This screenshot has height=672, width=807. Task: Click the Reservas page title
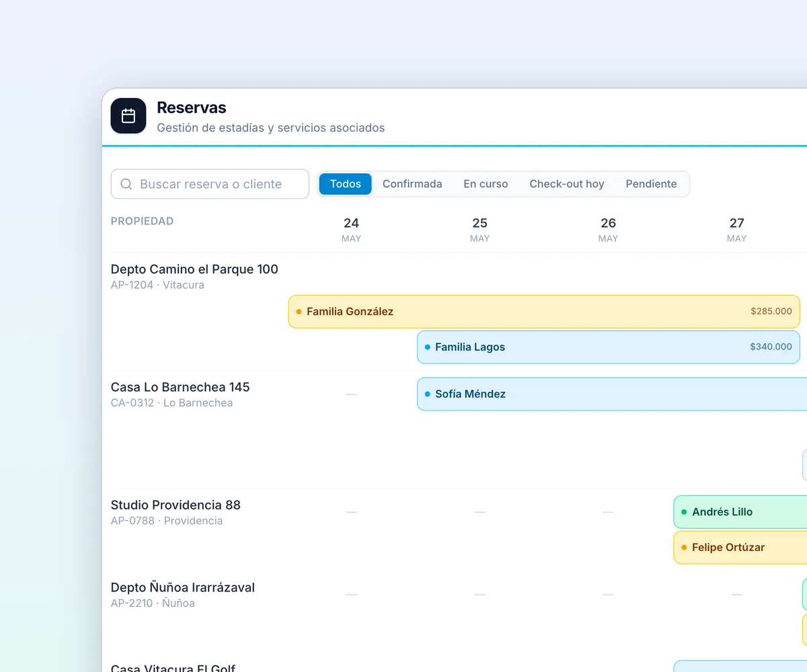coord(192,108)
